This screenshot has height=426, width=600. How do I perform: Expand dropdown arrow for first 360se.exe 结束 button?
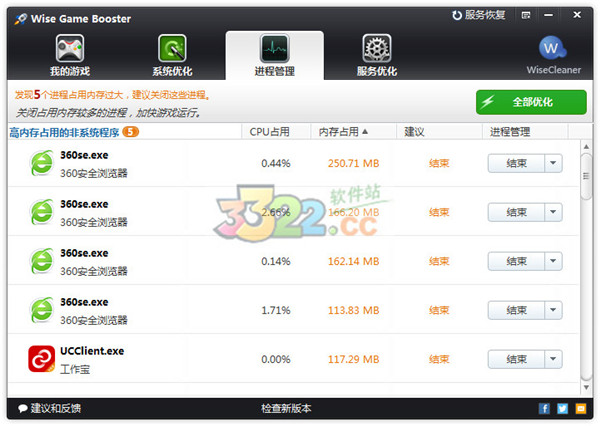coord(554,163)
